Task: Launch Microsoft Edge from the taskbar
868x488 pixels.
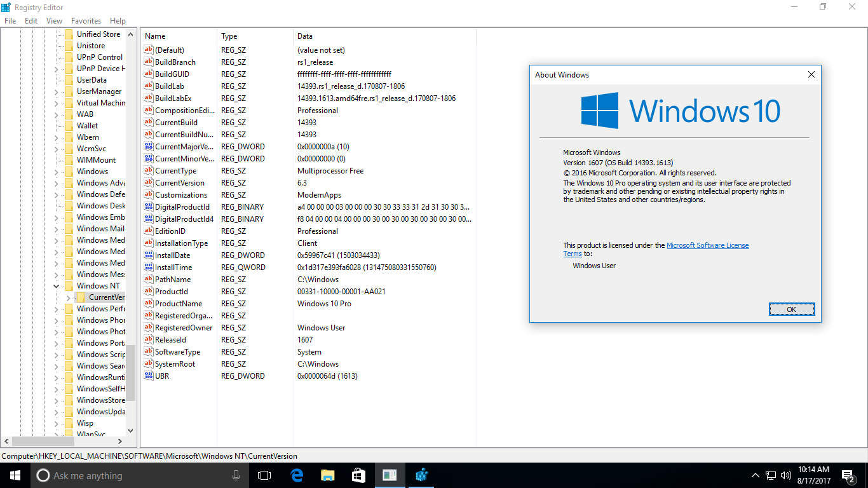Action: tap(297, 475)
